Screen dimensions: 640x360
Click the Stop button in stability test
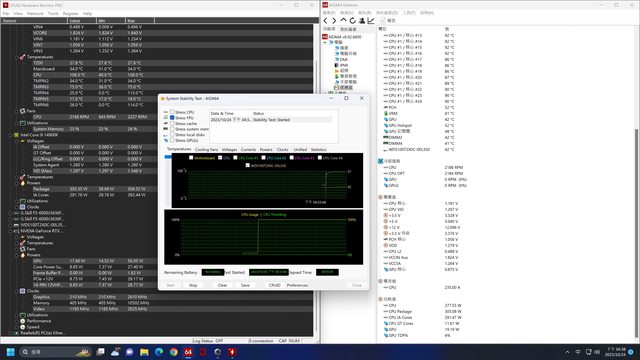[x=193, y=285]
